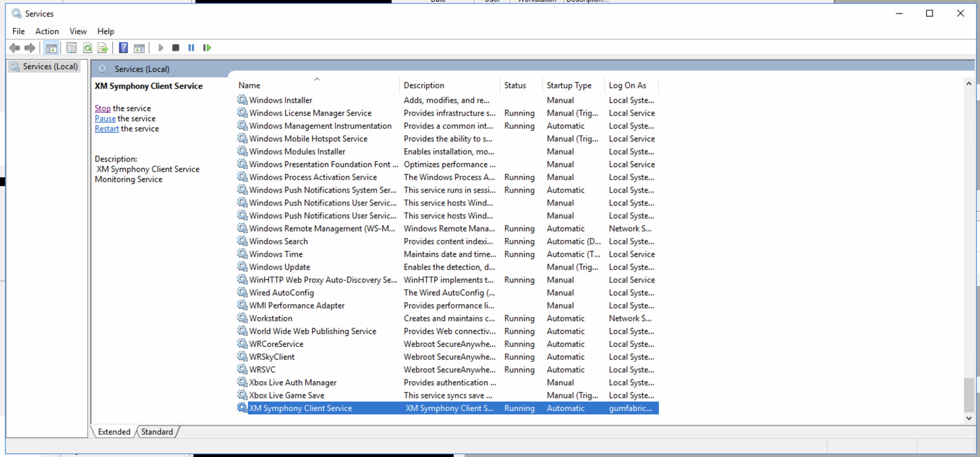980x457 pixels.
Task: Click the Stop Service square icon
Action: click(x=176, y=48)
